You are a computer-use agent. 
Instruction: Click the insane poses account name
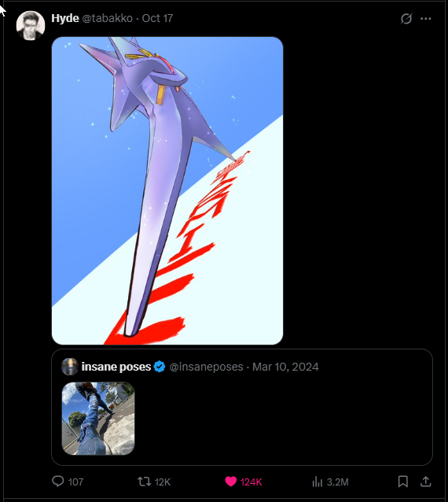pyautogui.click(x=116, y=367)
